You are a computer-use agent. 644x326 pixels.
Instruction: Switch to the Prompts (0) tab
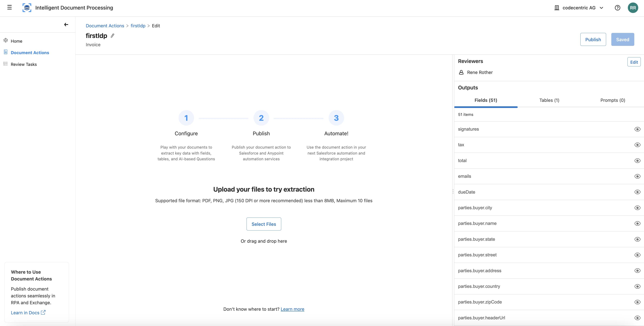613,100
